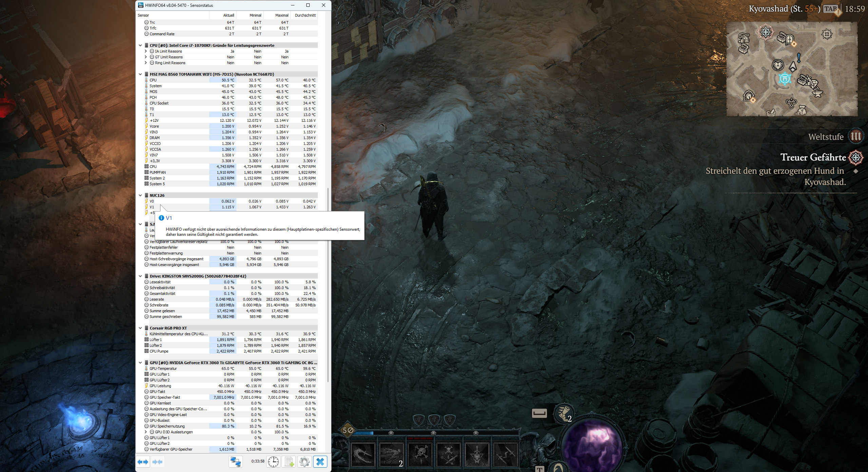The width and height of the screenshot is (868, 472).
Task: Click the winged boot evade icon
Action: point(563,413)
